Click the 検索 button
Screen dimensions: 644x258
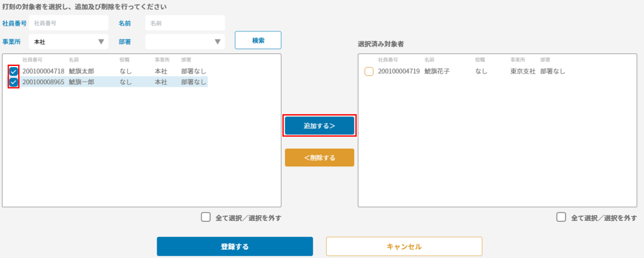point(258,40)
